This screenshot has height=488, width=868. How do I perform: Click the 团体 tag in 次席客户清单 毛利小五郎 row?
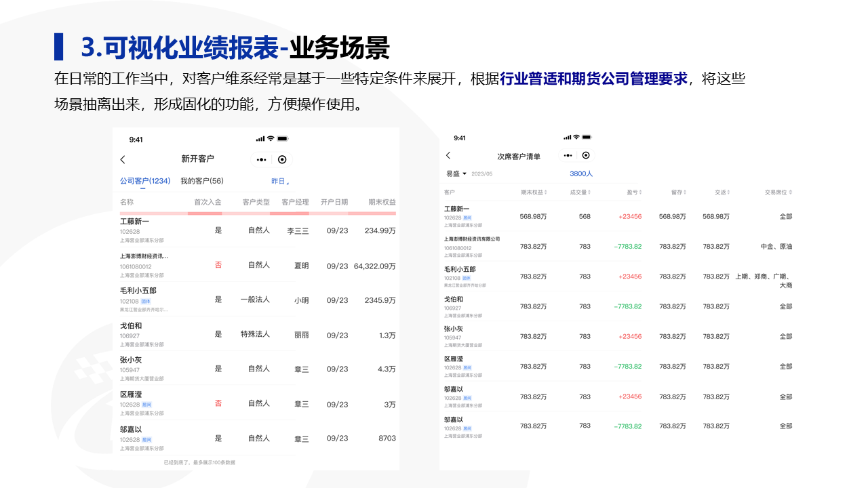click(x=467, y=278)
